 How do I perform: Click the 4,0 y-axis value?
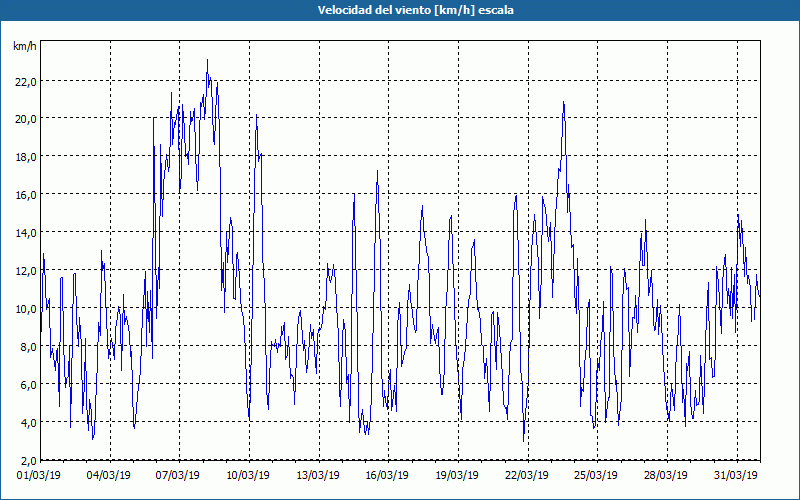[28, 422]
